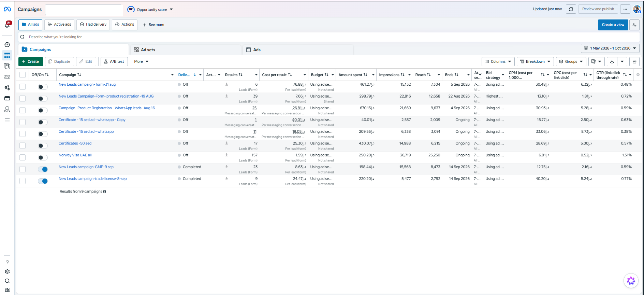Viewport: 644px width, 295px height.
Task: Focus the Describe what you're looking for search field
Action: coord(329,37)
